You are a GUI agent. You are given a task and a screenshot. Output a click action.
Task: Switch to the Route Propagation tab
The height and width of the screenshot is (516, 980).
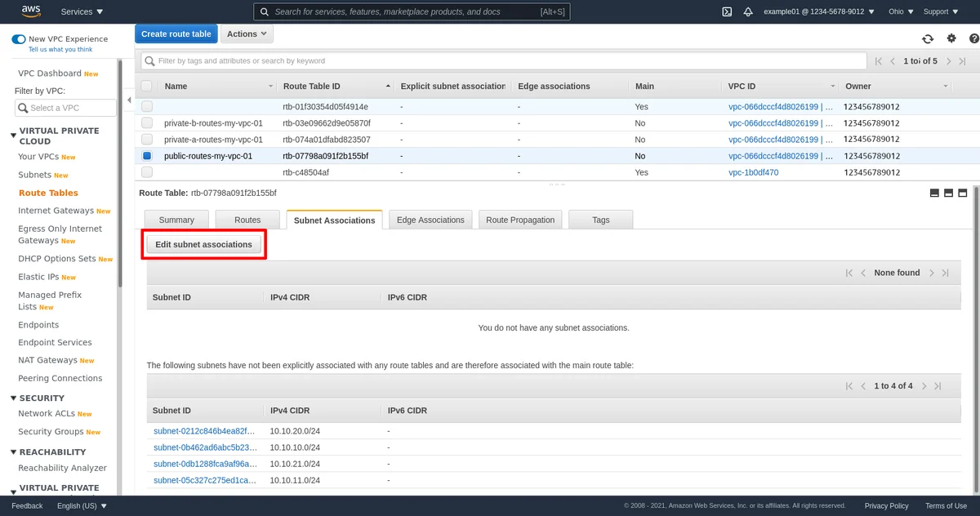pyautogui.click(x=520, y=220)
